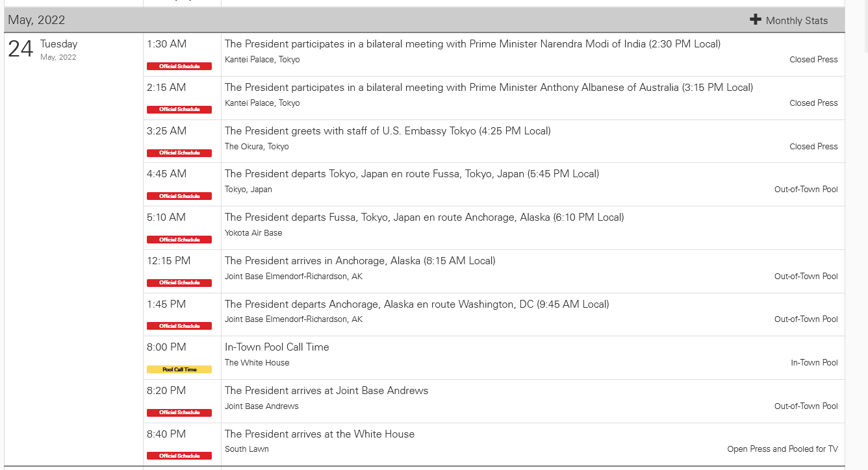Image resolution: width=868 pixels, height=470 pixels.
Task: Click the 5:10 AM time label
Action: [x=166, y=217]
